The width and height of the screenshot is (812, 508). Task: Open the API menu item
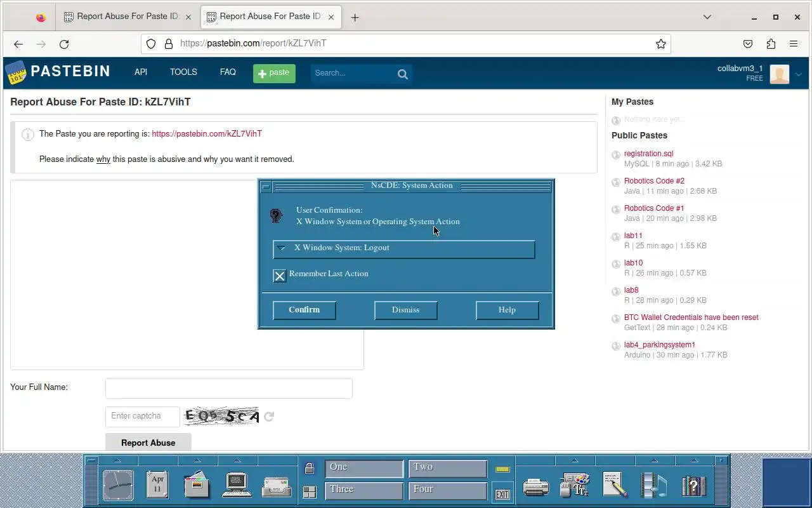pos(141,72)
